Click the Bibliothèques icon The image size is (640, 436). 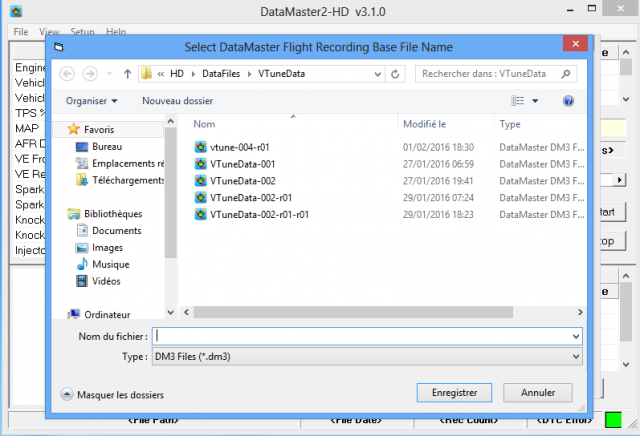pyautogui.click(x=73, y=214)
